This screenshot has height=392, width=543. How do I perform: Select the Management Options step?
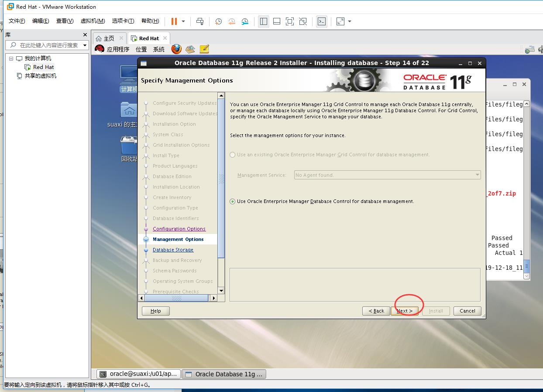click(x=178, y=240)
